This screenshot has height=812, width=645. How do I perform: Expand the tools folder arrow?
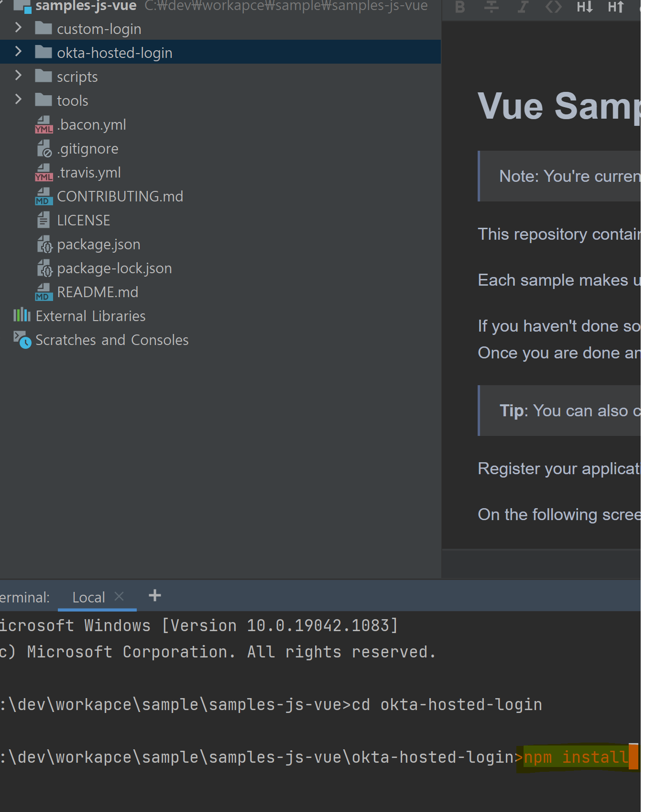[18, 100]
